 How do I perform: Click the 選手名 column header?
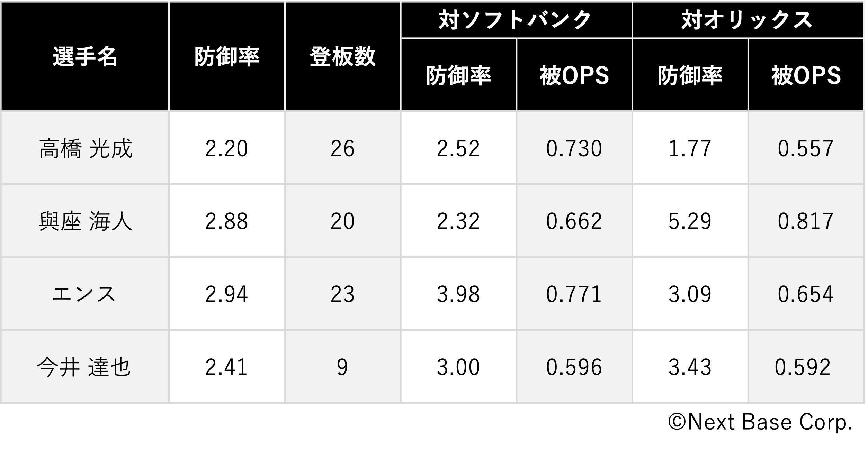coord(85,56)
